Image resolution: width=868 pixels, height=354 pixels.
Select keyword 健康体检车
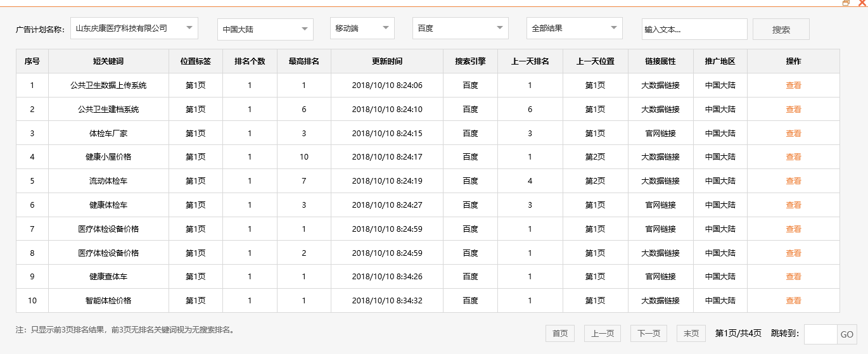pyautogui.click(x=108, y=205)
